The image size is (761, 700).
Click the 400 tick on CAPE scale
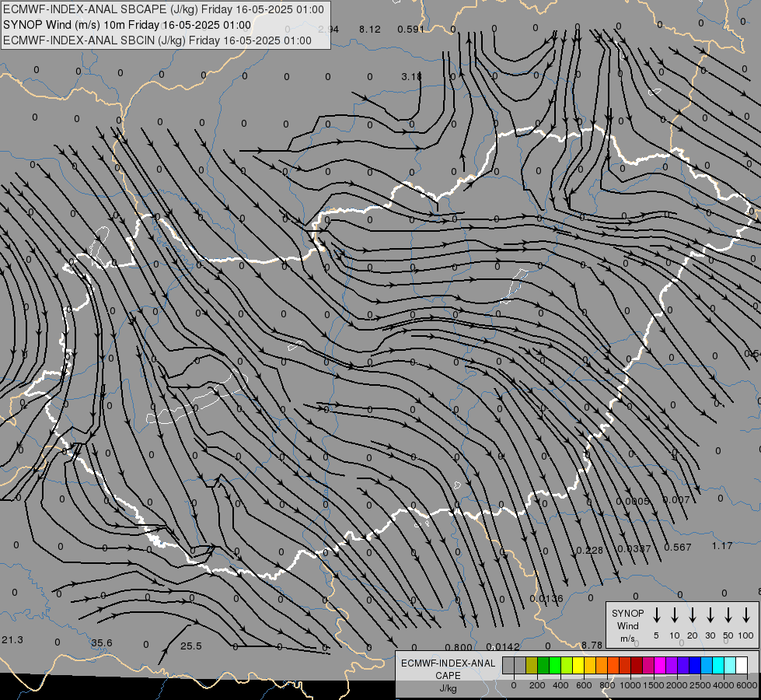pos(560,685)
